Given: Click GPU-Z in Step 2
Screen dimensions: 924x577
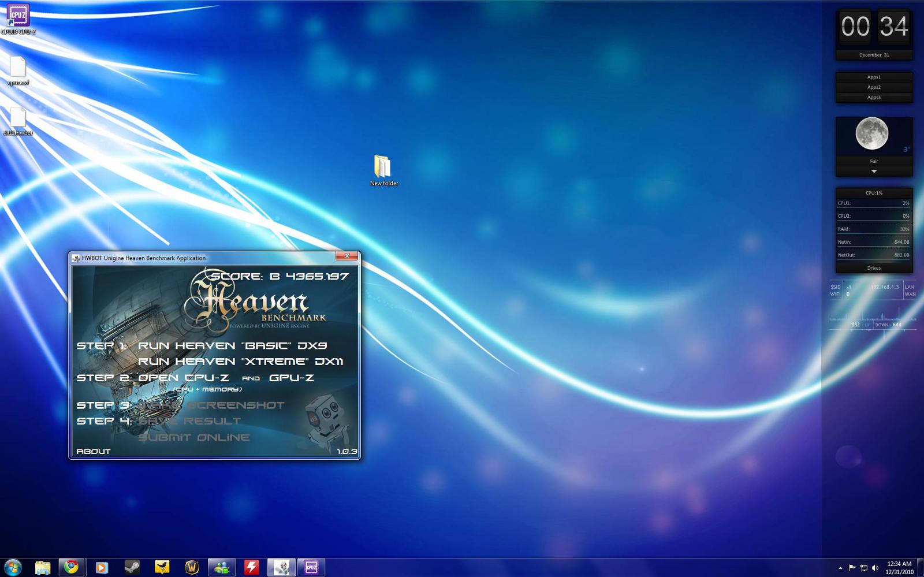Looking at the screenshot, I should pyautogui.click(x=292, y=378).
